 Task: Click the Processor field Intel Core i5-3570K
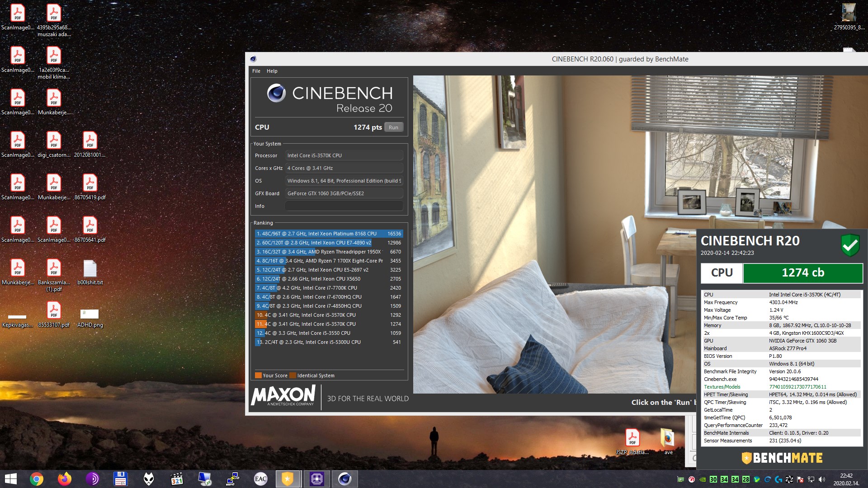click(x=344, y=155)
